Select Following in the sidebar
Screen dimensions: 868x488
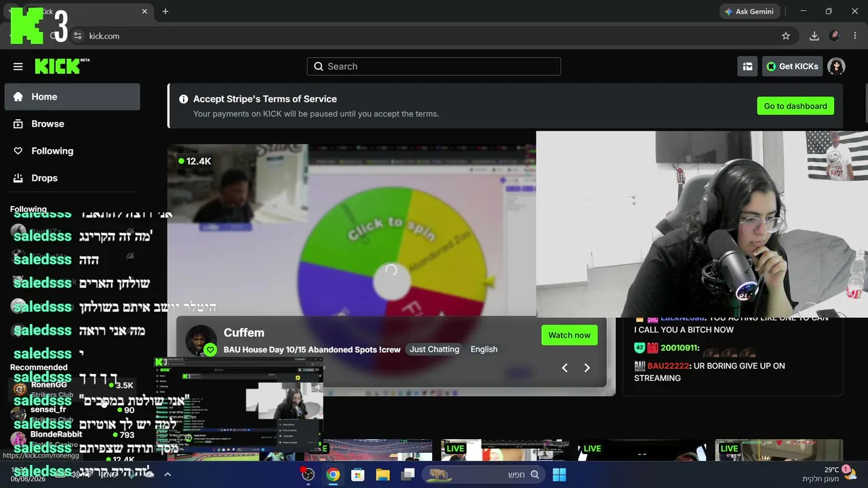[73, 151]
